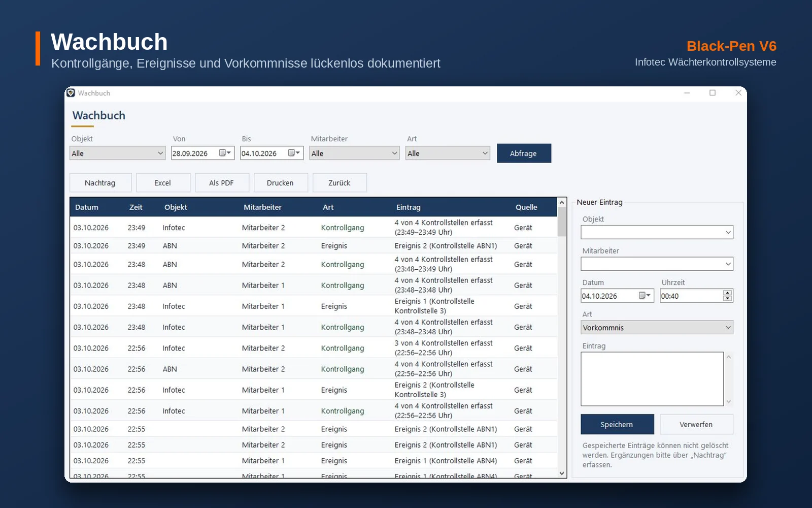Open Objekt dropdown in Neuer Eintrag panel
The image size is (812, 508).
coord(657,232)
